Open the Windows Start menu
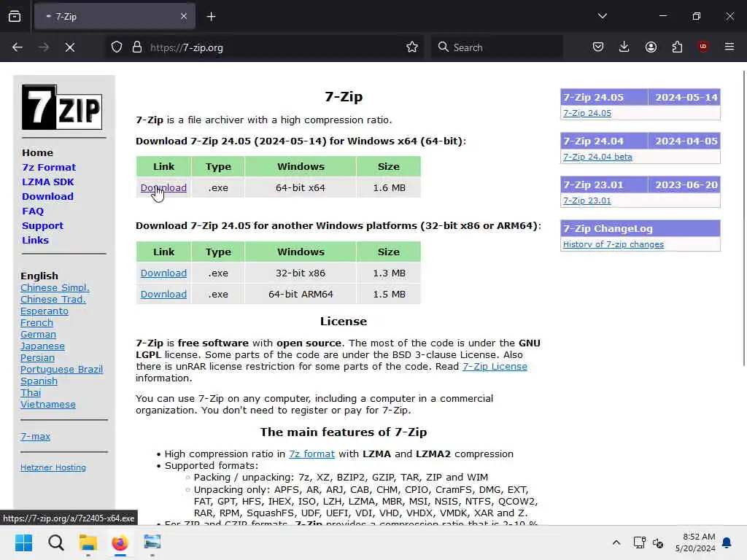Viewport: 747px width, 560px height. coord(23,542)
